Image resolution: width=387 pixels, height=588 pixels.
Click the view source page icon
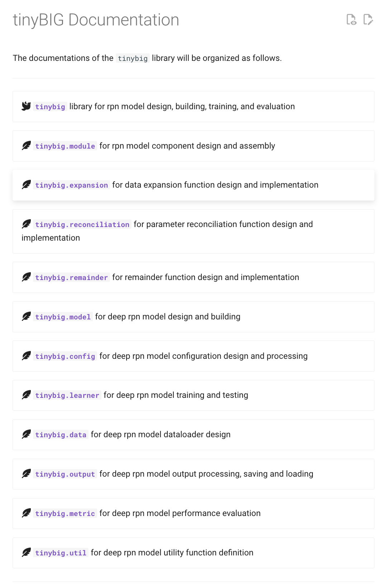pos(351,20)
